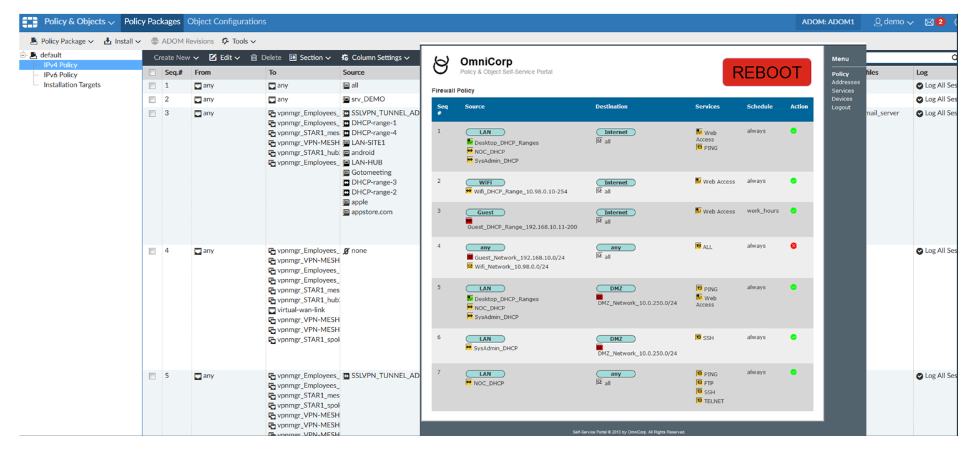
Task: Open Devices in the portal menu
Action: pos(841,99)
